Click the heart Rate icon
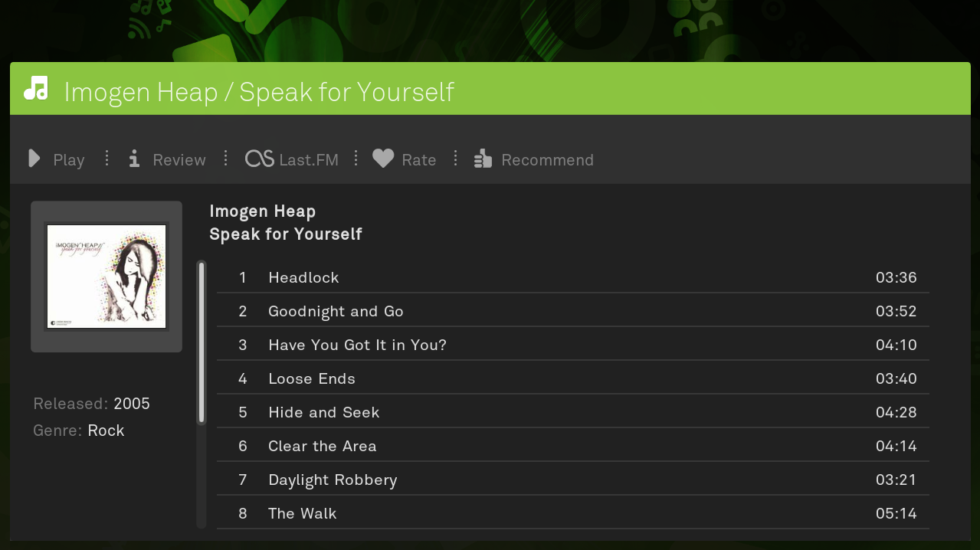980x550 pixels. click(x=383, y=159)
